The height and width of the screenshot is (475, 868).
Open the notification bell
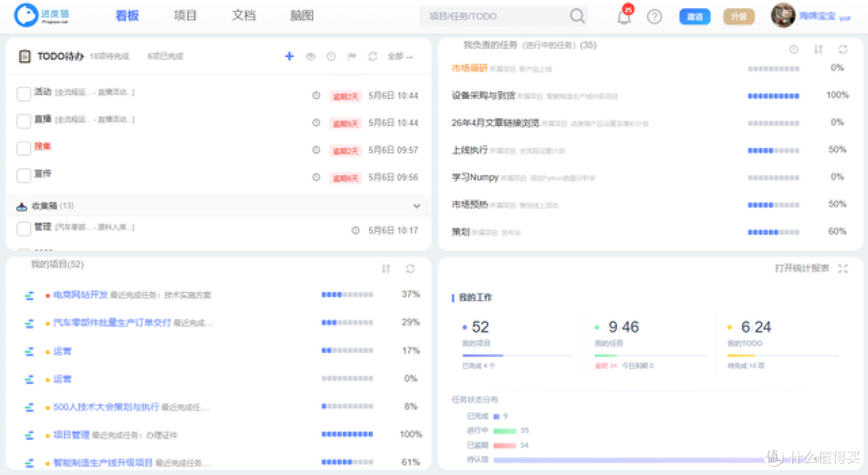624,16
